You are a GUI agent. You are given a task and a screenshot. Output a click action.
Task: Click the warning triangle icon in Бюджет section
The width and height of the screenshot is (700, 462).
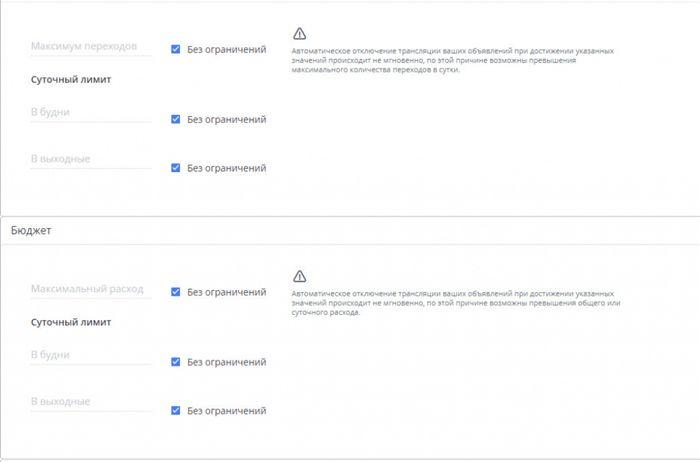coord(300,276)
